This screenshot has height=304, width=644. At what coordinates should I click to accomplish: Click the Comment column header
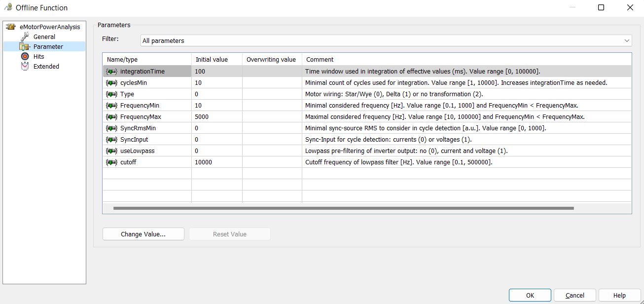click(466, 59)
